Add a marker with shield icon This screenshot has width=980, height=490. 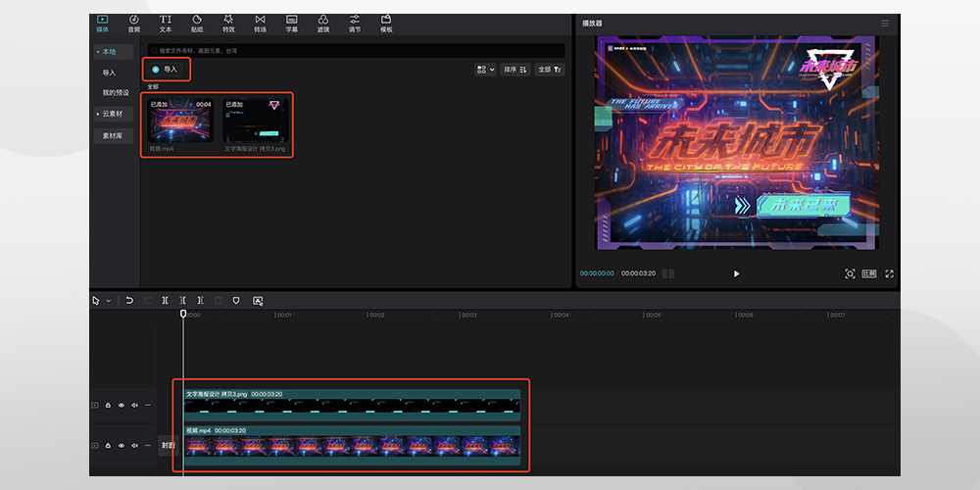click(236, 301)
